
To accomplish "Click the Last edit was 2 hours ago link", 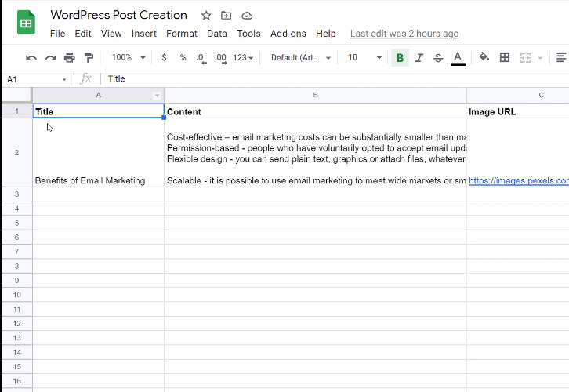I will (404, 34).
